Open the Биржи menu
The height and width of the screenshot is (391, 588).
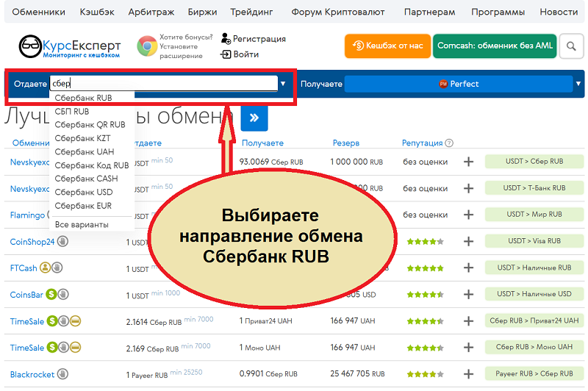[203, 12]
